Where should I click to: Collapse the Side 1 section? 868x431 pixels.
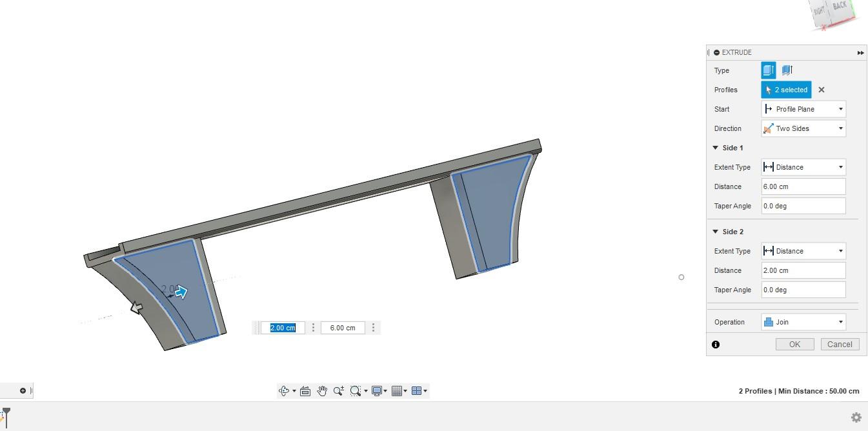[715, 148]
